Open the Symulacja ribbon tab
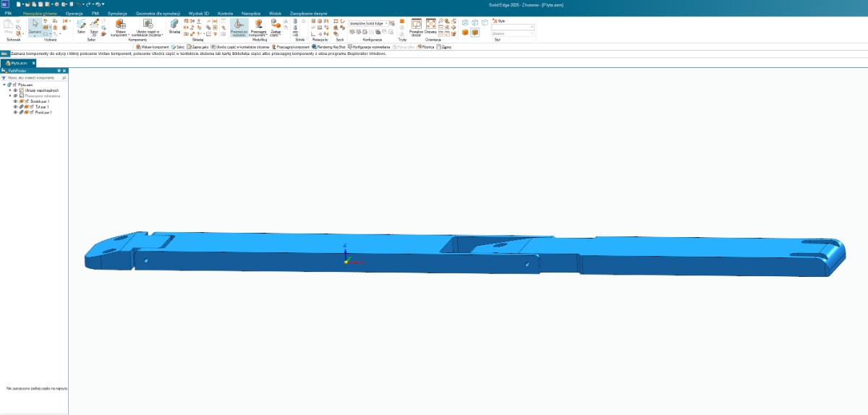The width and height of the screenshot is (868, 415). click(117, 13)
